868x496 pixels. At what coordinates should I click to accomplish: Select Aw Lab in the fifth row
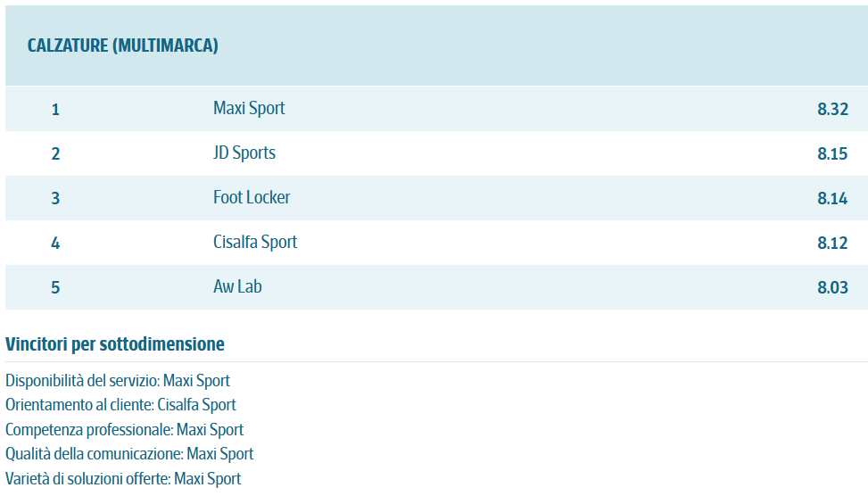[237, 286]
